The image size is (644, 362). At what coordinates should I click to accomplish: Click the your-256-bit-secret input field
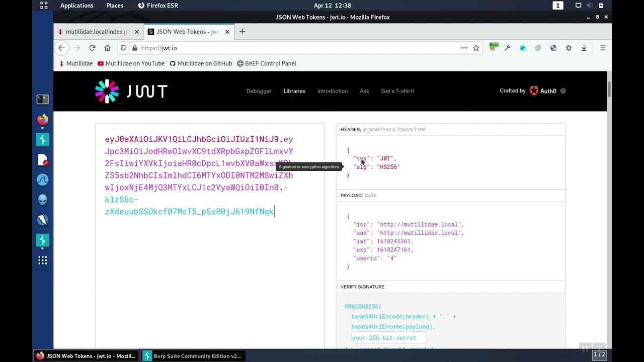tap(388, 338)
